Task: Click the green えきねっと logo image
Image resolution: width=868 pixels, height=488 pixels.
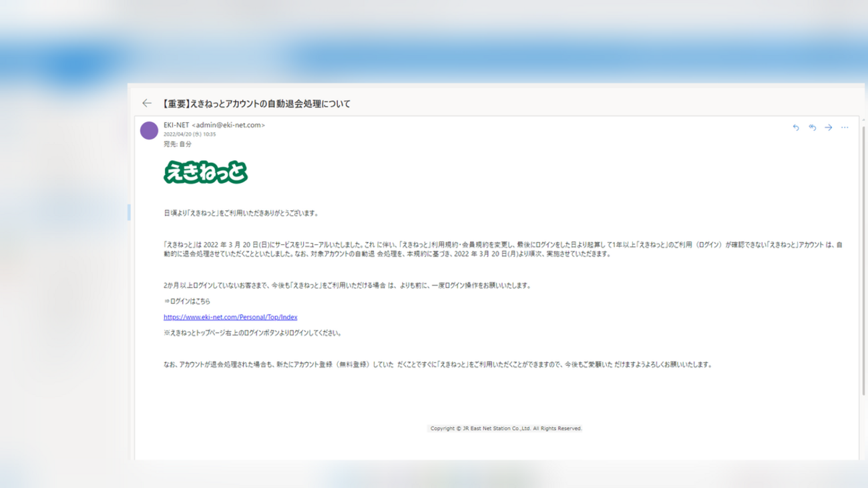Action: [x=205, y=173]
